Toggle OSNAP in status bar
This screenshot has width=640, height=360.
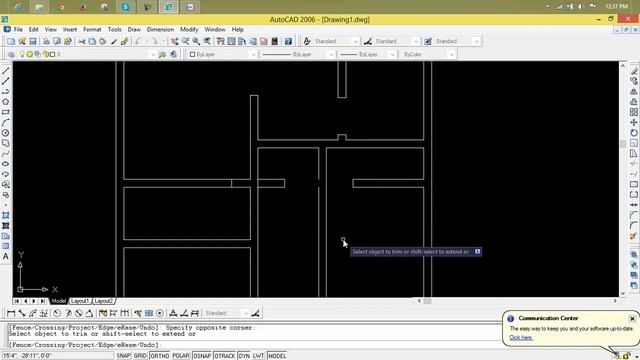[x=202, y=356]
